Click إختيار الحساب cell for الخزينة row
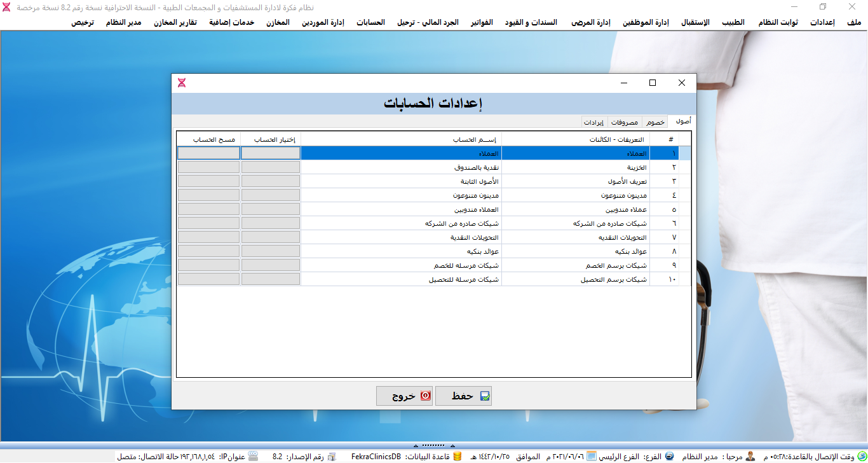 click(270, 167)
